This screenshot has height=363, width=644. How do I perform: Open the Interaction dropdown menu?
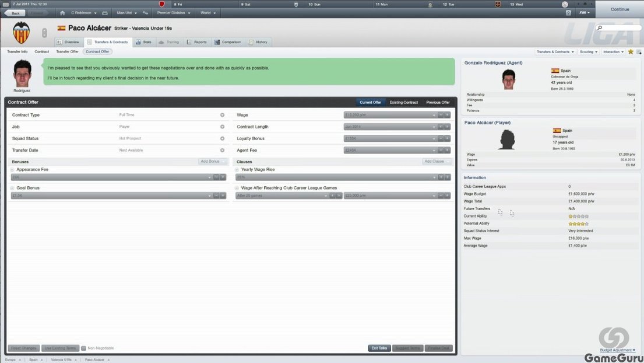pos(614,52)
